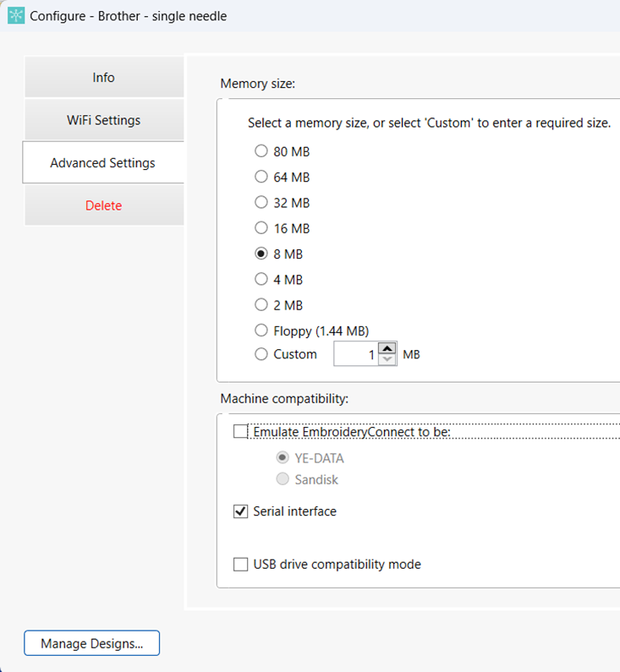
Task: Open the red Delete tab
Action: pos(103,205)
